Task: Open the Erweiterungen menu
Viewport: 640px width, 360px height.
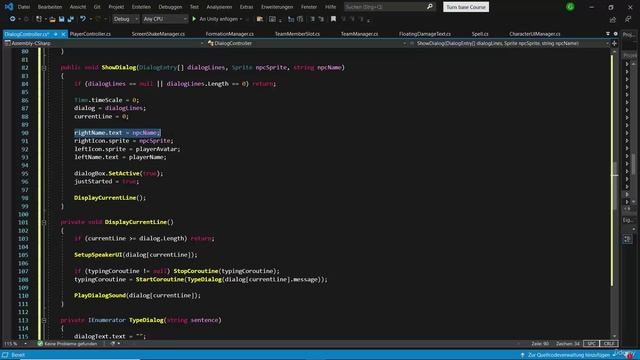Action: click(x=277, y=7)
